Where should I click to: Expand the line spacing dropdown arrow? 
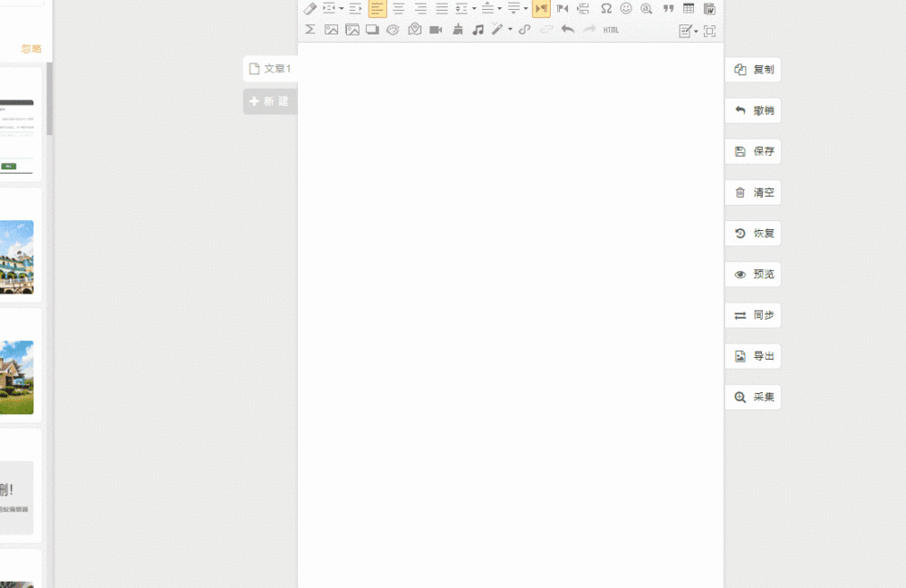[x=475, y=8]
